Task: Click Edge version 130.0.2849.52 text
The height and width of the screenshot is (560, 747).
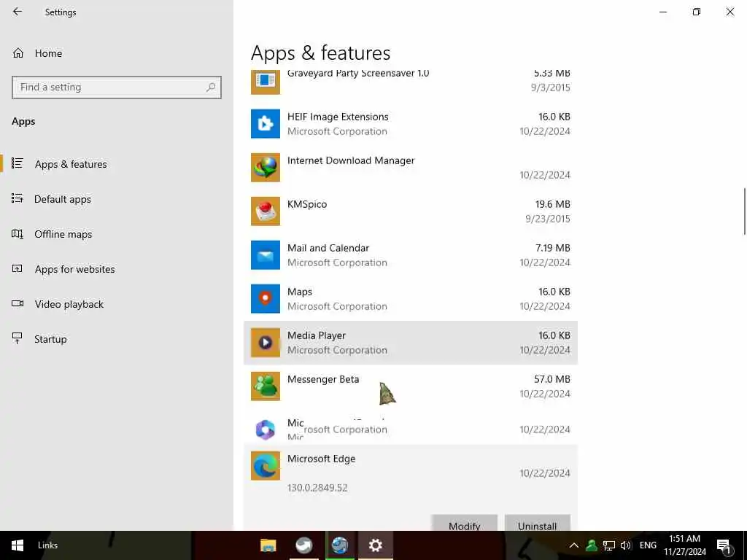Action: (317, 488)
